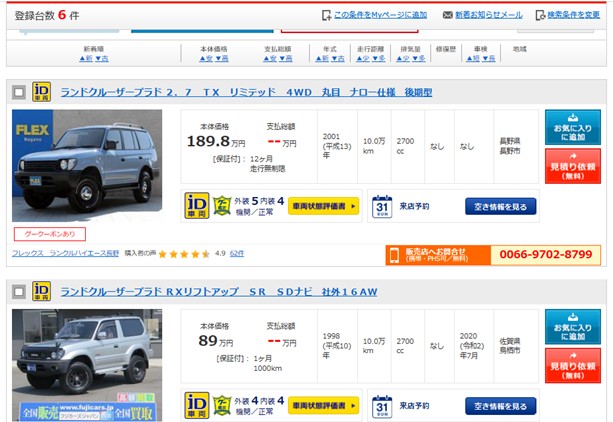The height and width of the screenshot is (422, 613).
Task: Click the large ID車両 icon in 189.8万円 listing
Action: 197,206
